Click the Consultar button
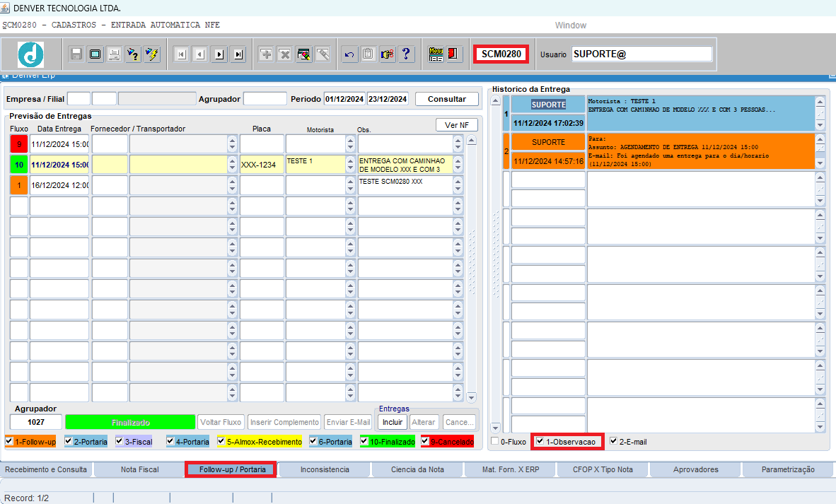Screen dimensions: 836x504 447,99
